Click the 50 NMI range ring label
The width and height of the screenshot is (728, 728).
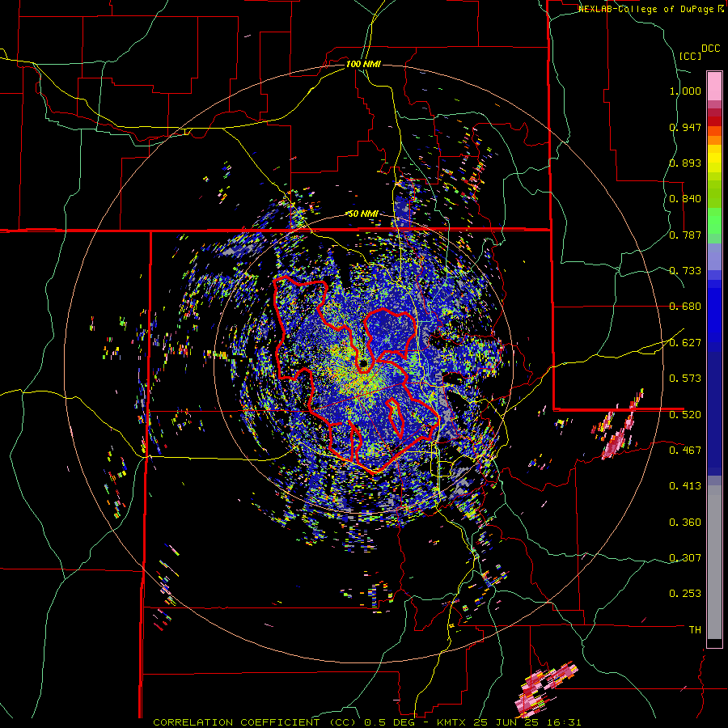click(363, 214)
